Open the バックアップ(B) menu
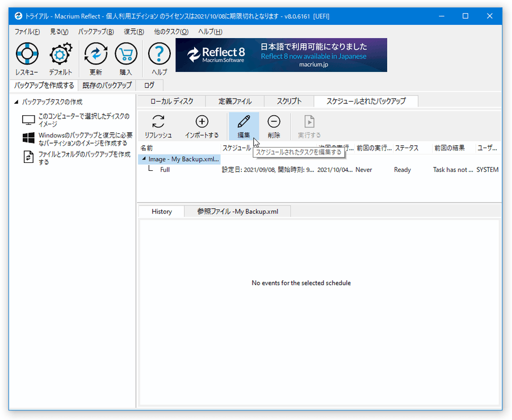The height and width of the screenshot is (420, 512). tap(96, 32)
